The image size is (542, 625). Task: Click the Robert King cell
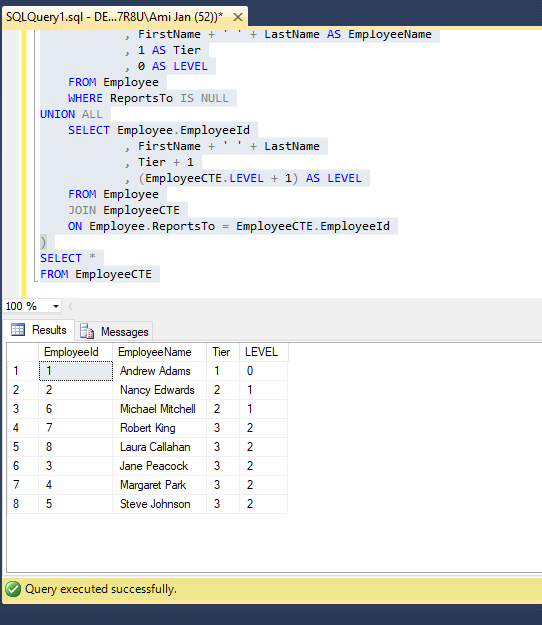click(x=159, y=428)
